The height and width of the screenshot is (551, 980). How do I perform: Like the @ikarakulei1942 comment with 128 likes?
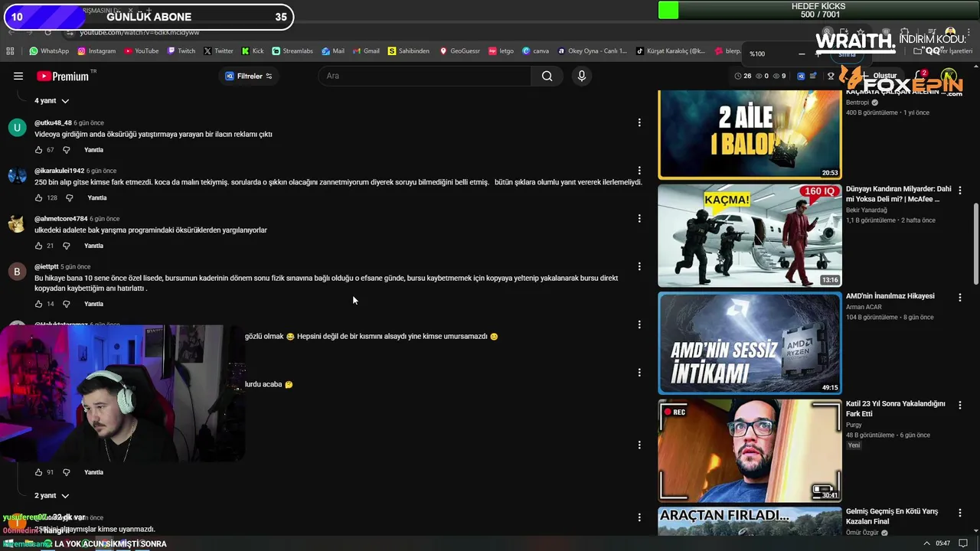coord(38,197)
